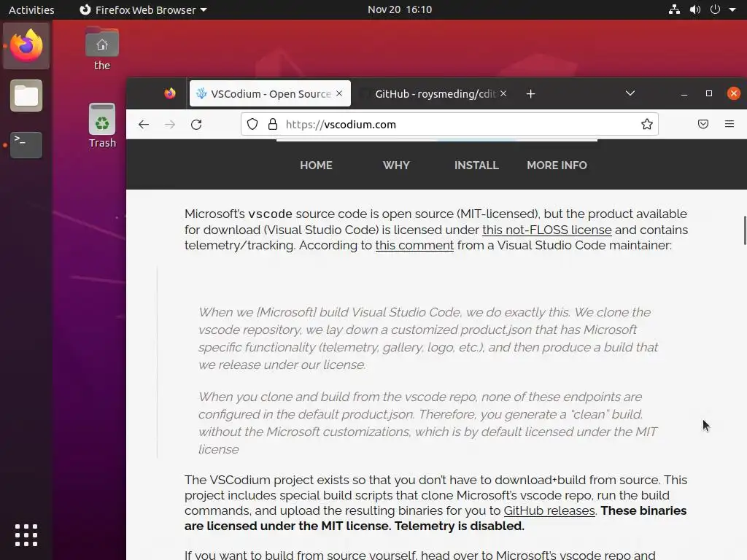
Task: Click the volume icon in top bar
Action: pos(695,9)
